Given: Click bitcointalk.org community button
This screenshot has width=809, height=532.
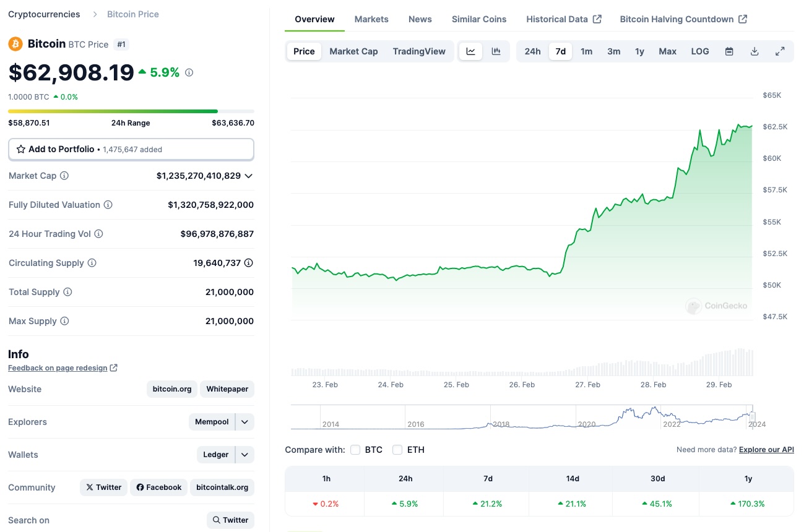Looking at the screenshot, I should [x=222, y=487].
